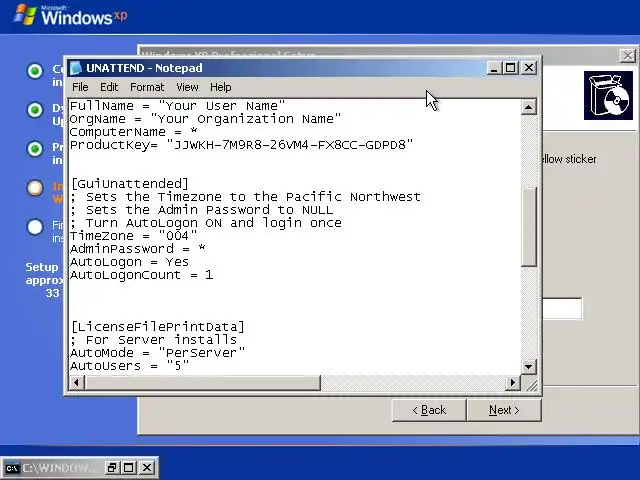This screenshot has width=640, height=480.
Task: Click the horizontal scrollbar left arrow
Action: point(77,382)
